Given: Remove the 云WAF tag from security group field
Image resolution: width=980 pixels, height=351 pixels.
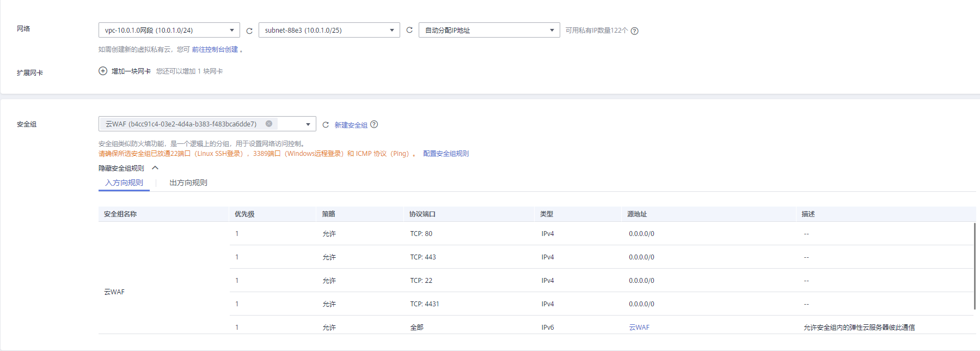Looking at the screenshot, I should click(x=269, y=124).
